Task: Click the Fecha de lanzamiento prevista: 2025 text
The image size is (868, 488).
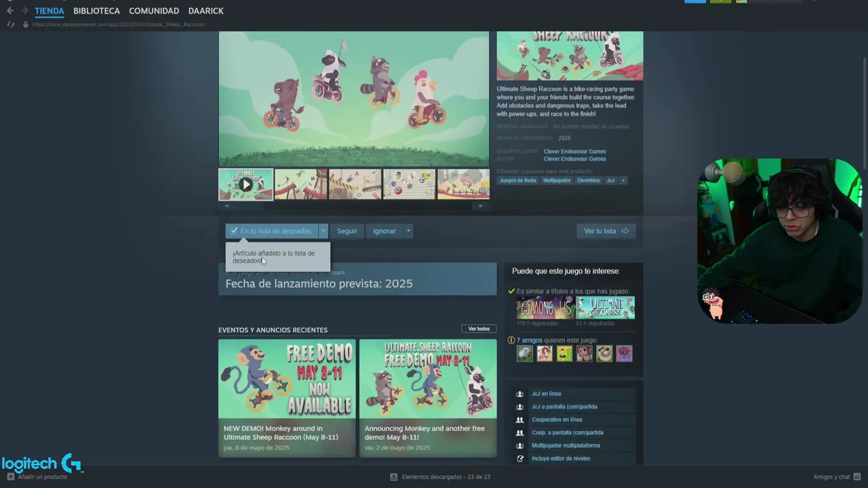Action: tap(319, 283)
